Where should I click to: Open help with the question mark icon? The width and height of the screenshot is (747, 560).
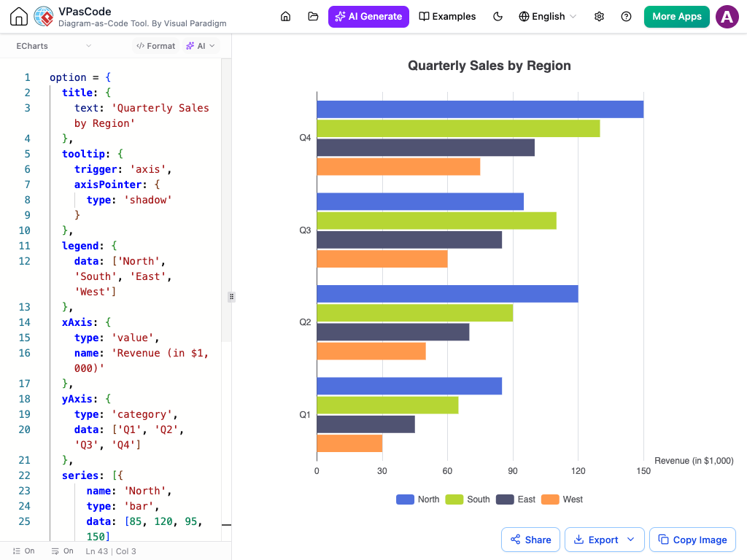[x=626, y=17]
